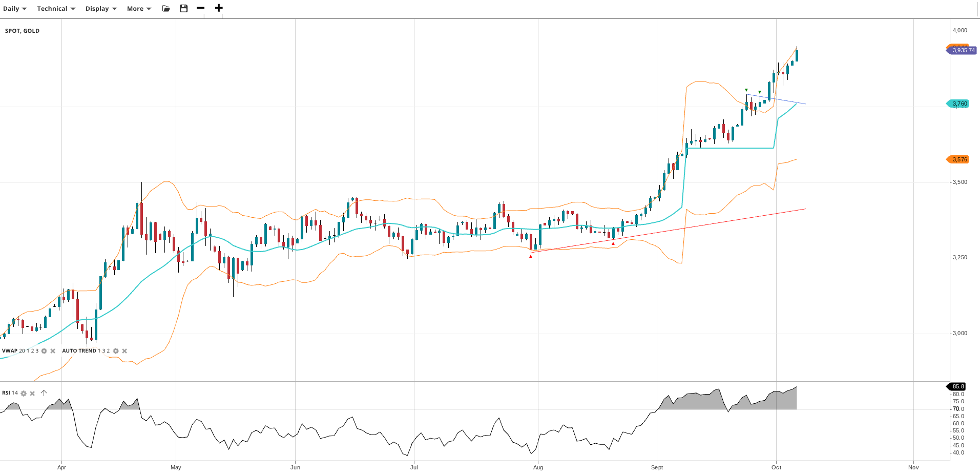The image size is (980, 475).
Task: Open AUTO TREND settings gear
Action: click(x=116, y=351)
